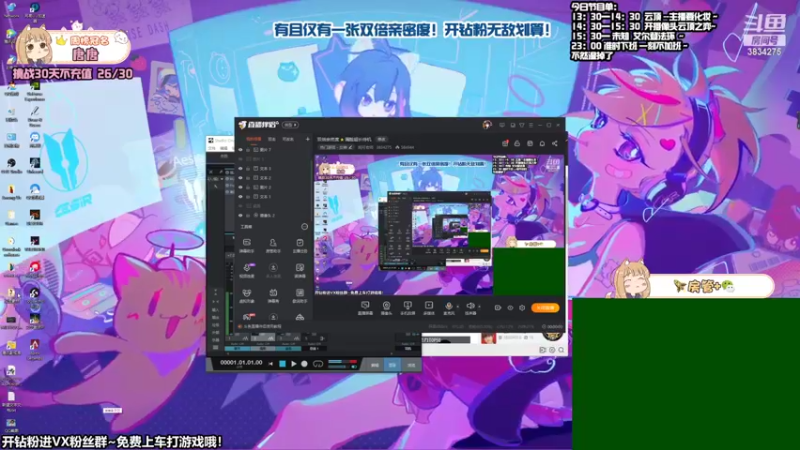
Task: Select the 图片7 layer row
Action: [x=273, y=150]
